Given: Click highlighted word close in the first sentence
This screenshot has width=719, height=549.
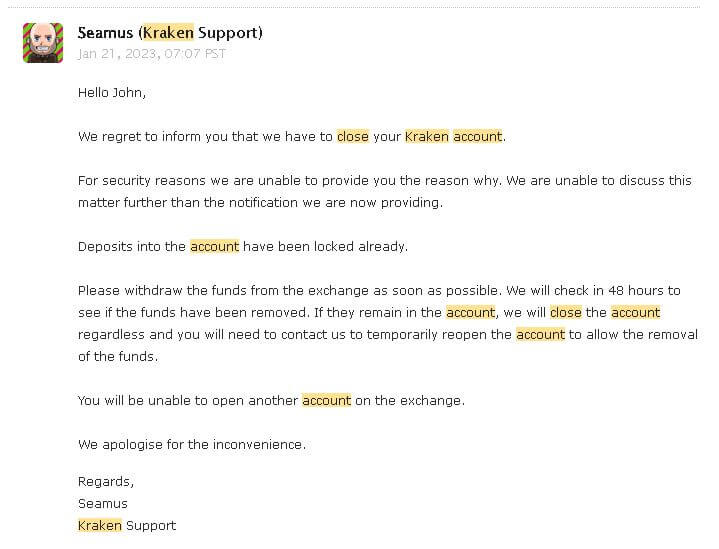Looking at the screenshot, I should point(353,137).
